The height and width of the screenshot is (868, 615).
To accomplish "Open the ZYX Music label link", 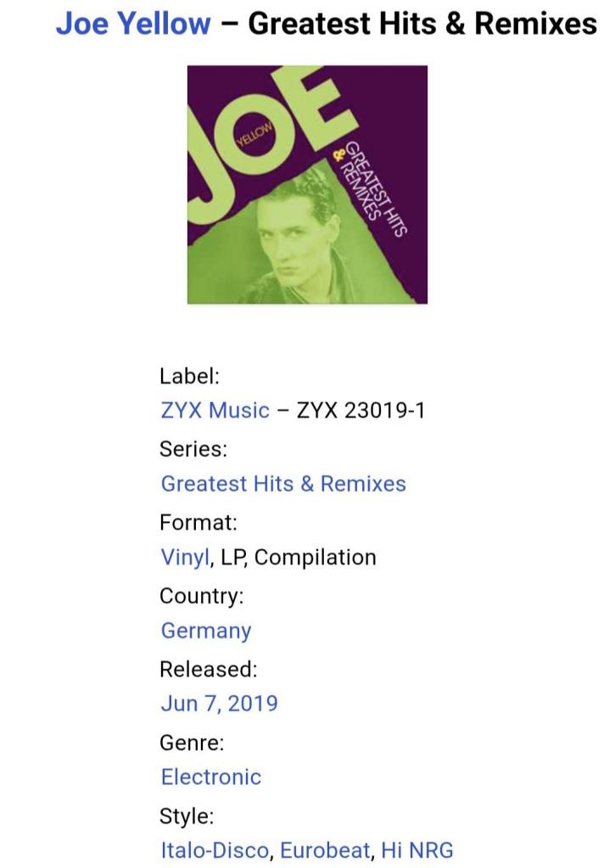I will (215, 411).
